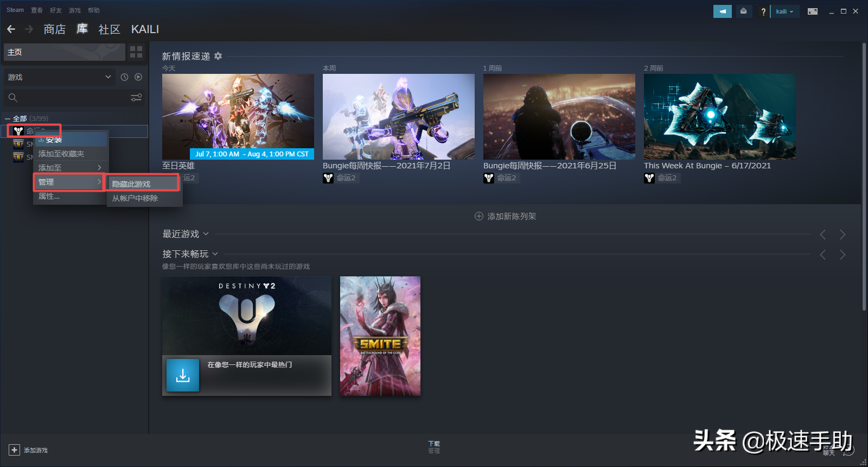The image size is (868, 467).
Task: Open the 查看 menu
Action: point(37,10)
